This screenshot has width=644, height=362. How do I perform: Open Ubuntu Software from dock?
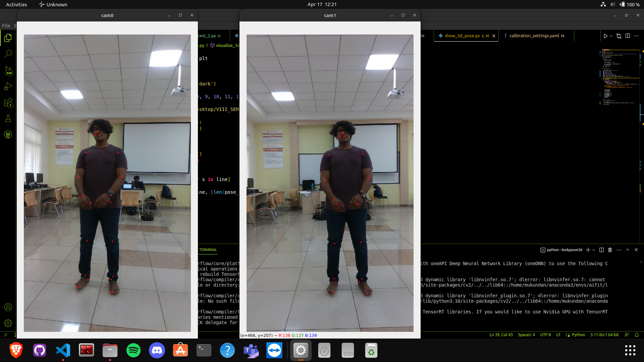pos(180,351)
